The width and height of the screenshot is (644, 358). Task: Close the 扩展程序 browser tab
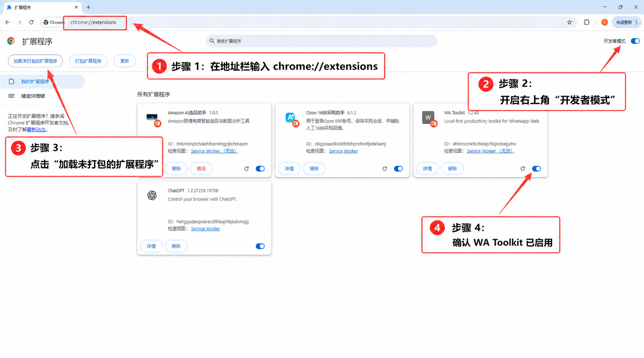76,7
